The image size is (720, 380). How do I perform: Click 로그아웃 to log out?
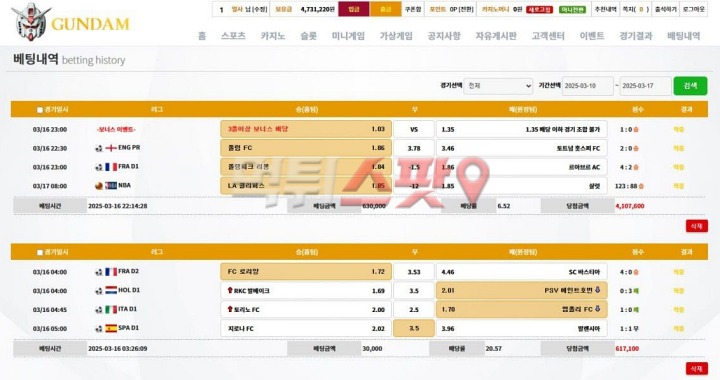tap(693, 9)
